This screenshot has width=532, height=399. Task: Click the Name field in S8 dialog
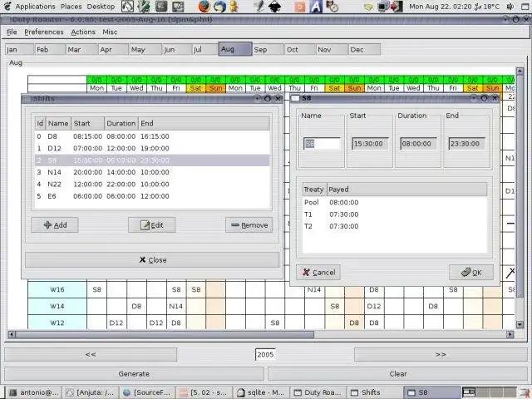click(322, 144)
